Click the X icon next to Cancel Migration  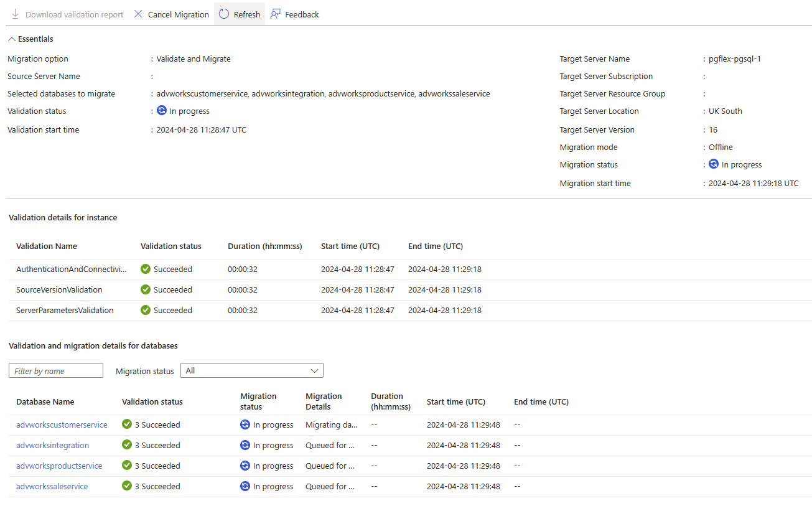138,14
